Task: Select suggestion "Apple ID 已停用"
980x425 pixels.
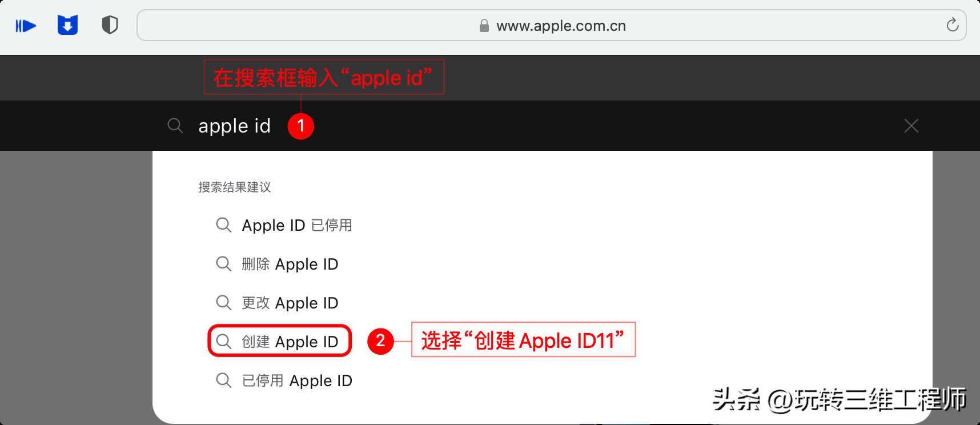Action: tap(297, 225)
